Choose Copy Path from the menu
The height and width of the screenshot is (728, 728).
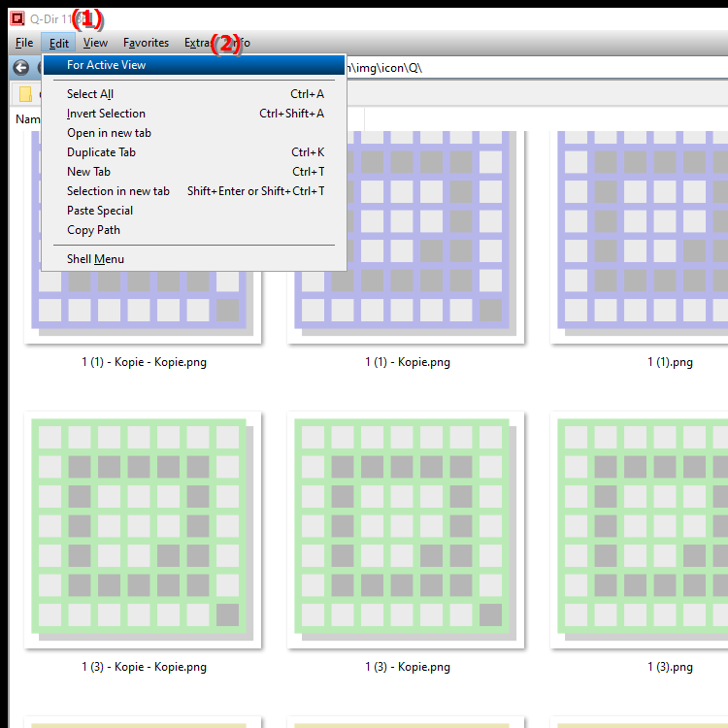pos(194,230)
